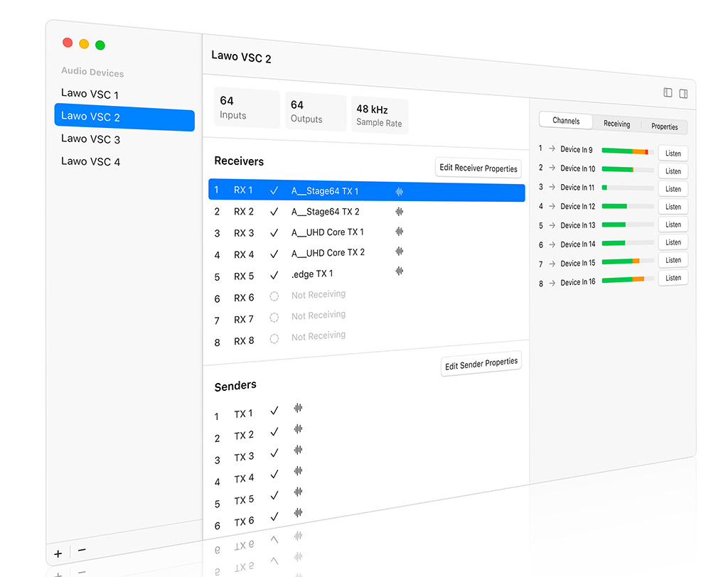The height and width of the screenshot is (577, 728).
Task: Toggle the right inspector panel icon
Action: coord(683,94)
